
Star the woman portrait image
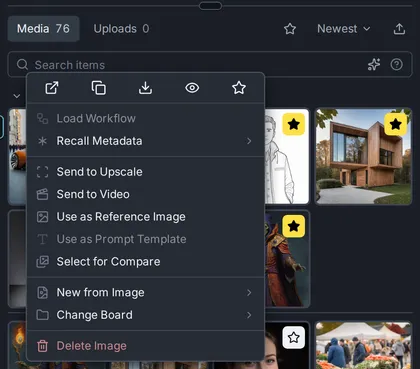[x=294, y=338]
